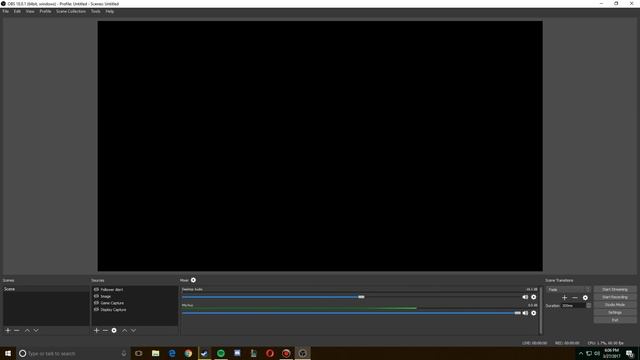Open Spotify from taskbar

tap(221, 353)
